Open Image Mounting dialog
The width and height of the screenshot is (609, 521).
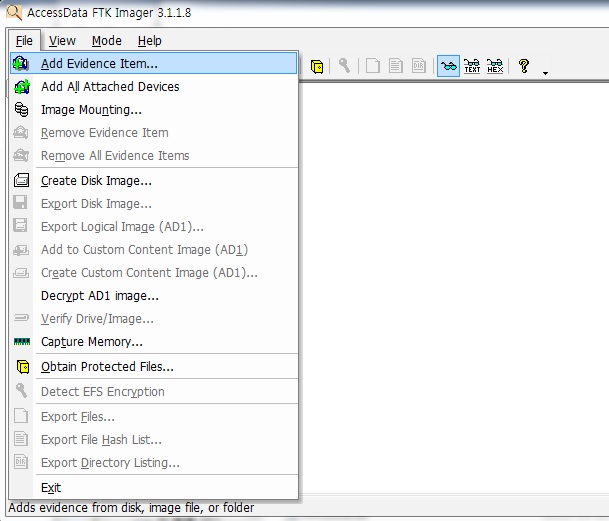coord(153,110)
